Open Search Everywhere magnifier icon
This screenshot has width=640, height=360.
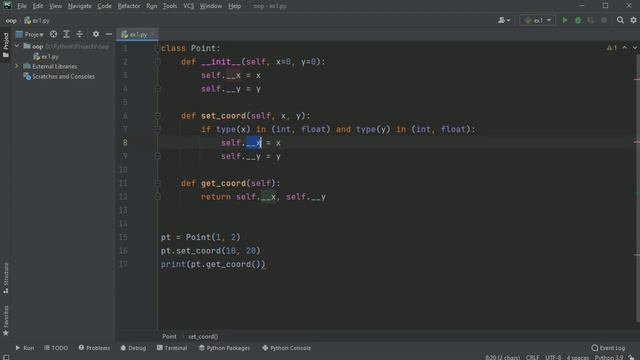pos(620,20)
